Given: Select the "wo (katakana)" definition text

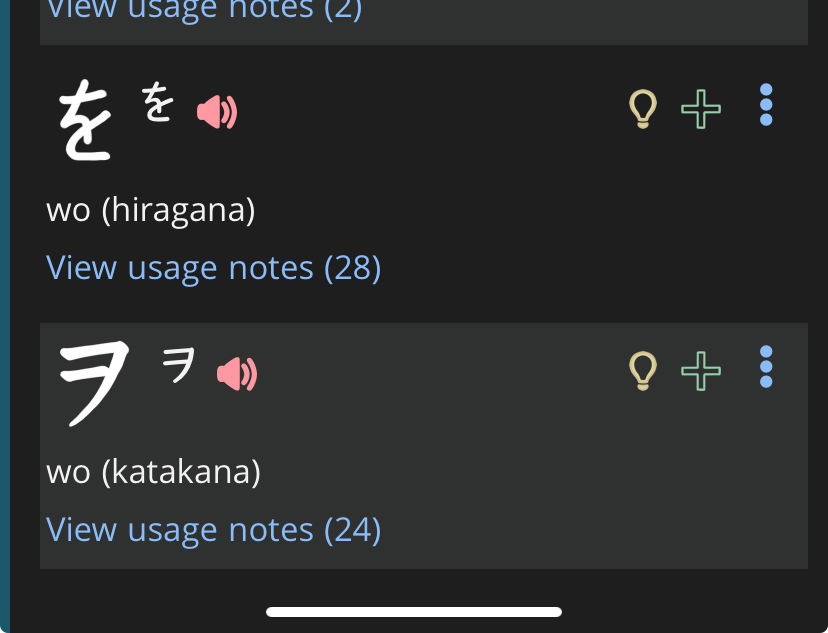Looking at the screenshot, I should pos(153,471).
